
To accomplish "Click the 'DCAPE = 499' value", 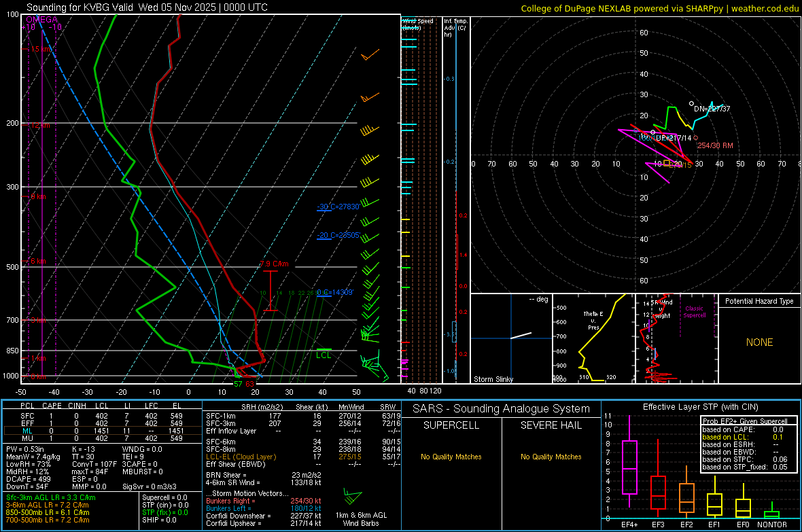I will 27,479.
